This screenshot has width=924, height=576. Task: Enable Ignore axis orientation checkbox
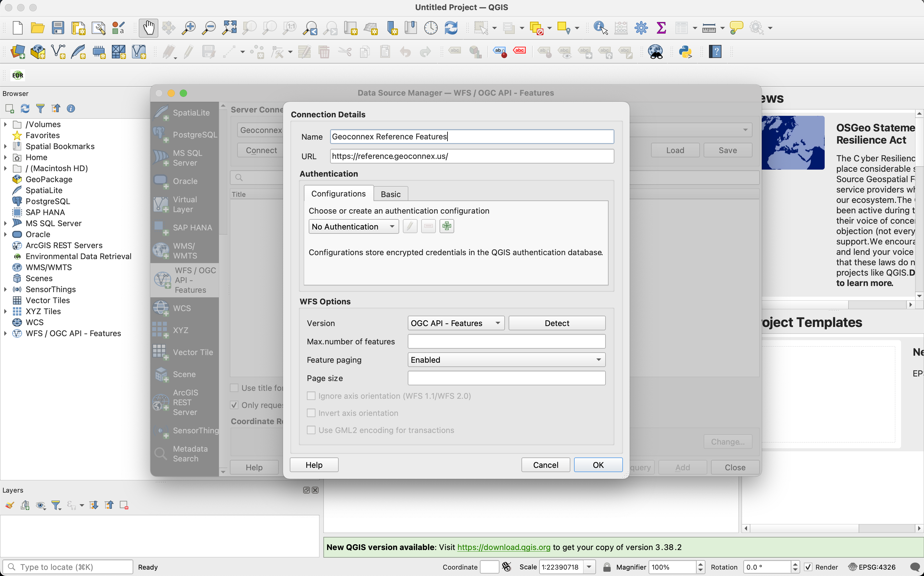pos(311,396)
